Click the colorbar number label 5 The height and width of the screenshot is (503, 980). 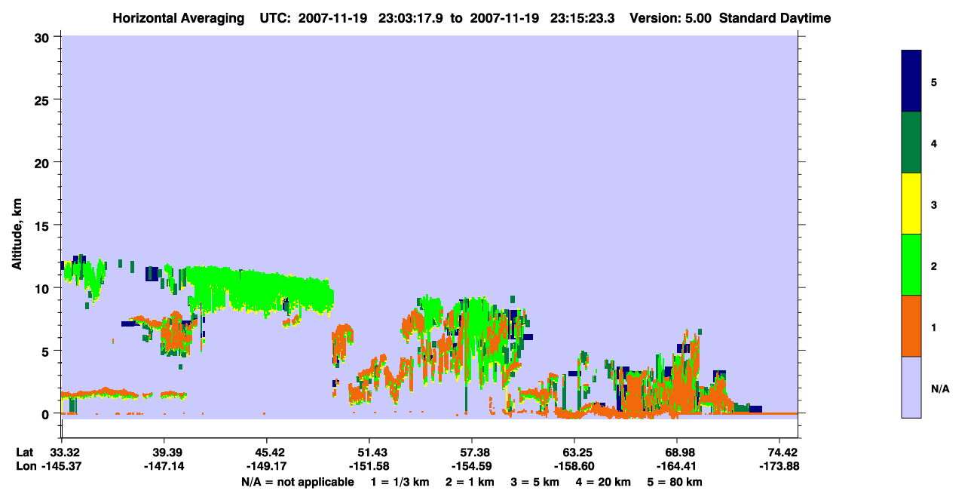[x=934, y=81]
